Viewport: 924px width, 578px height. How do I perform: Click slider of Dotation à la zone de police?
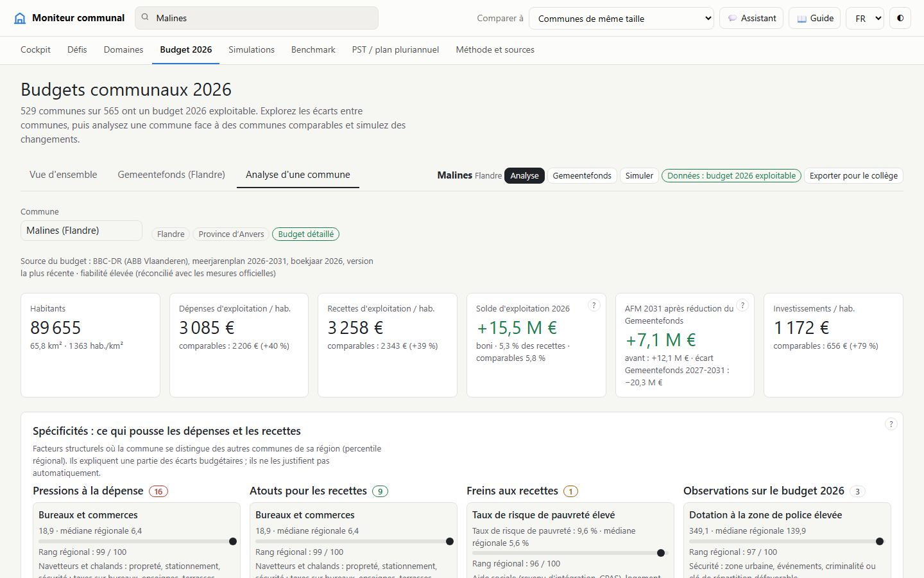click(x=787, y=541)
